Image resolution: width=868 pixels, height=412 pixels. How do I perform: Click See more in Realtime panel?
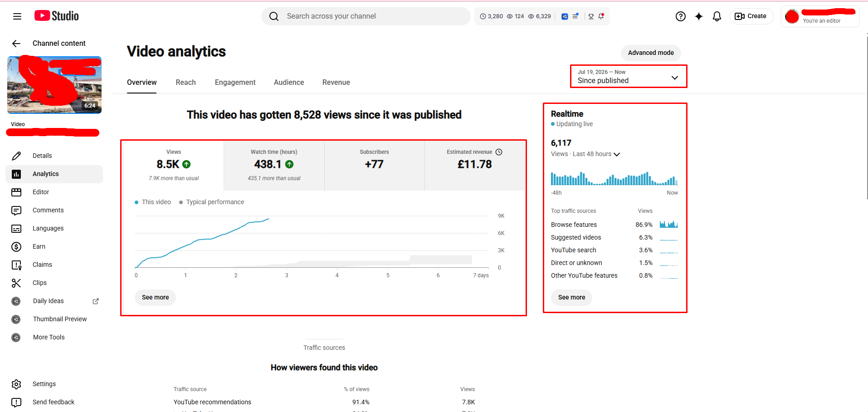[x=571, y=297]
